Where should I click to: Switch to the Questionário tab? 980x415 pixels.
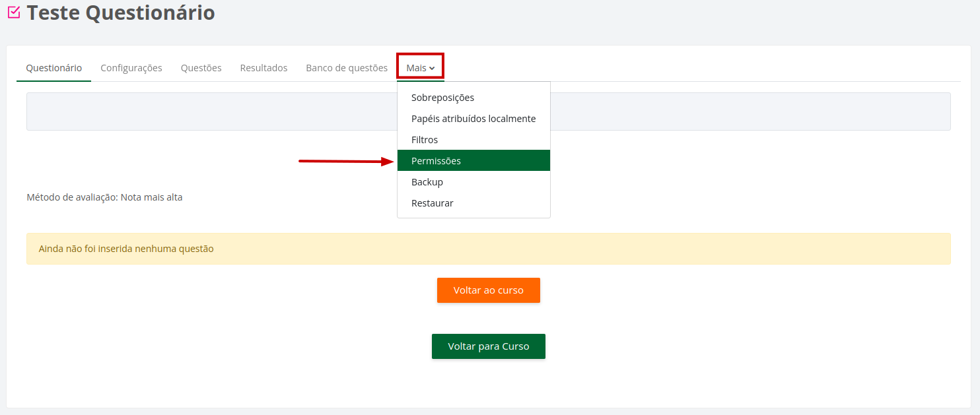pyautogui.click(x=54, y=68)
